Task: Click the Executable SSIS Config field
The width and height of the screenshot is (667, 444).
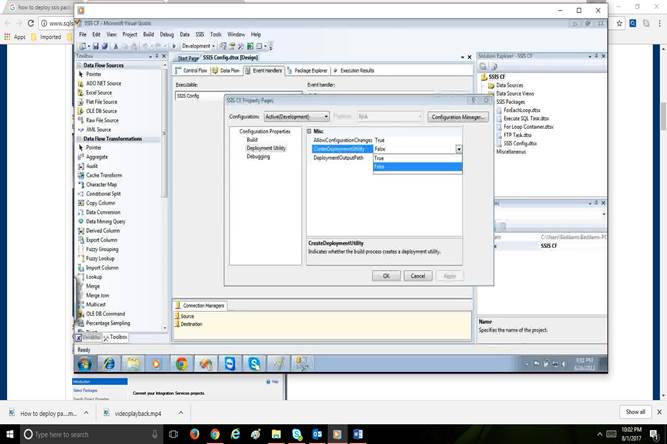Action: coord(238,96)
